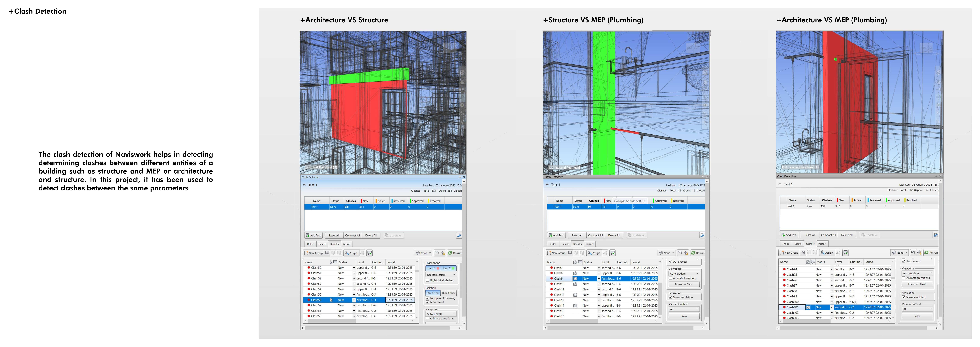Click the Hide Other isolation button
The image size is (980, 347).
449,293
